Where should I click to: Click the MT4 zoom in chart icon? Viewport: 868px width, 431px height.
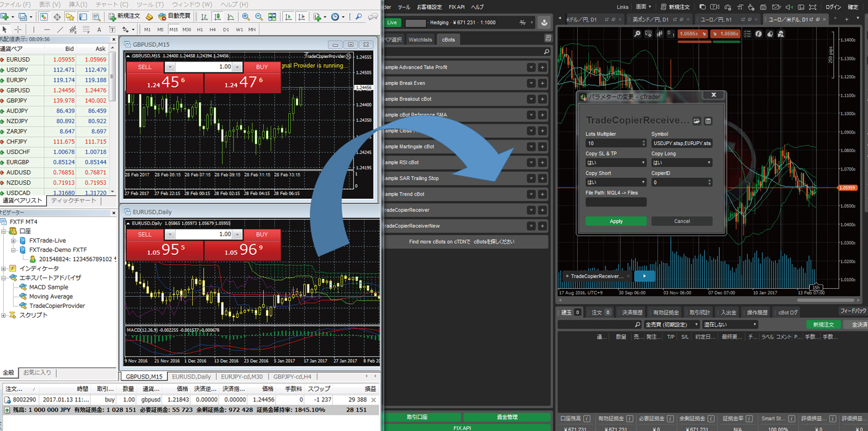pyautogui.click(x=246, y=17)
